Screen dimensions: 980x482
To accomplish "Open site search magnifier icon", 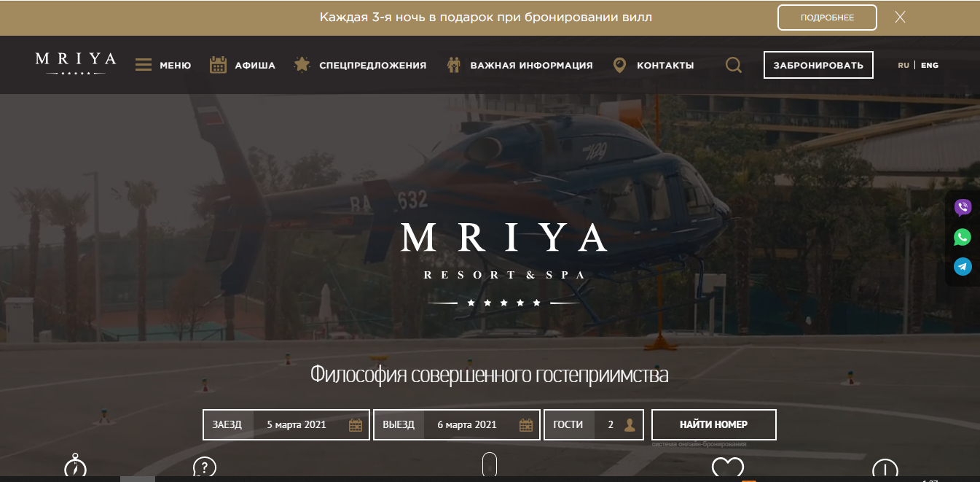I will tap(734, 66).
